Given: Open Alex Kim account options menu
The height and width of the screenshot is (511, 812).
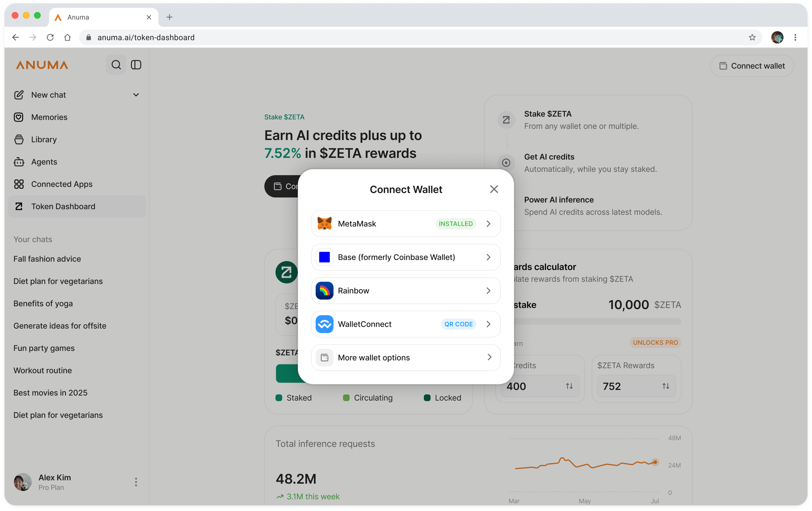Looking at the screenshot, I should pos(136,482).
